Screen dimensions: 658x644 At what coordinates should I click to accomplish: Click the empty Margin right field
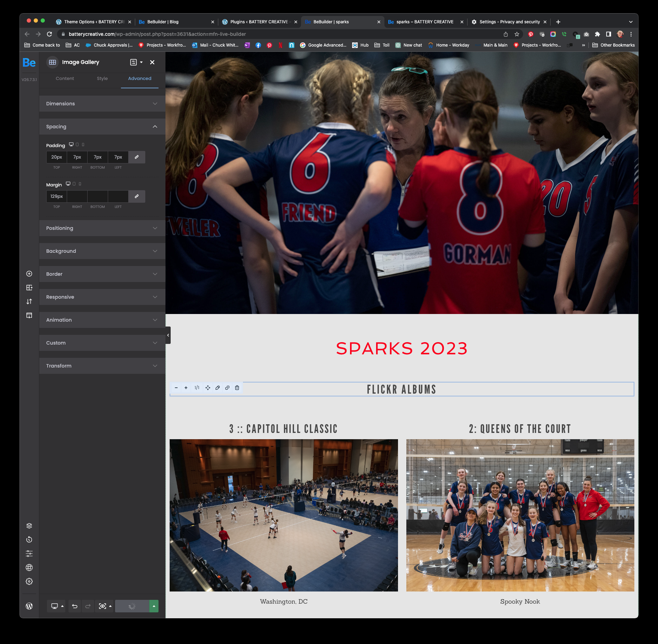click(77, 196)
